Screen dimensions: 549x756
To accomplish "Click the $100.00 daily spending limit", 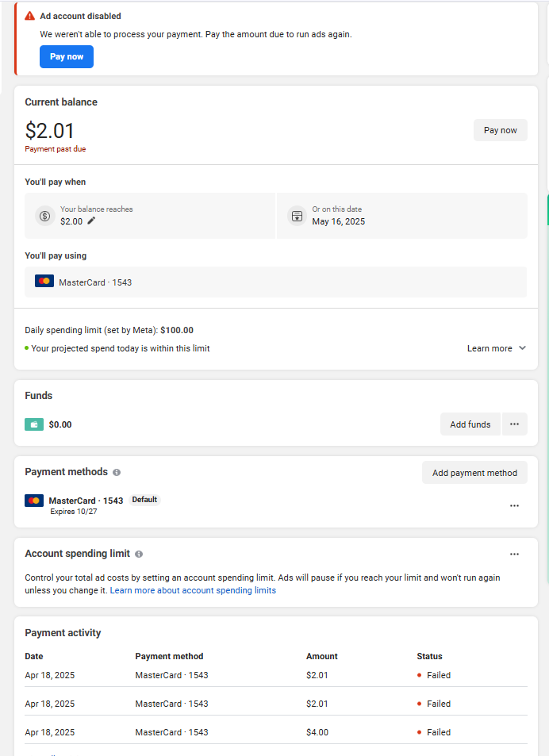I will tap(177, 330).
